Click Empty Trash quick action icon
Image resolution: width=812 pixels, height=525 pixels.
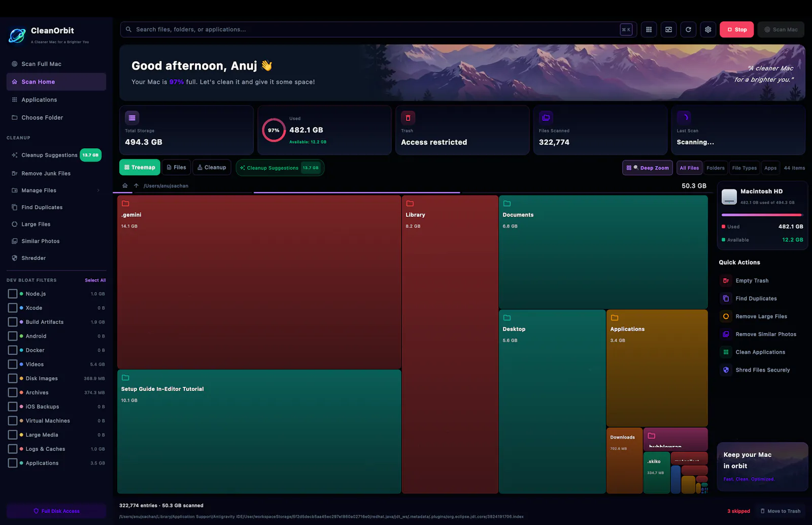point(726,281)
